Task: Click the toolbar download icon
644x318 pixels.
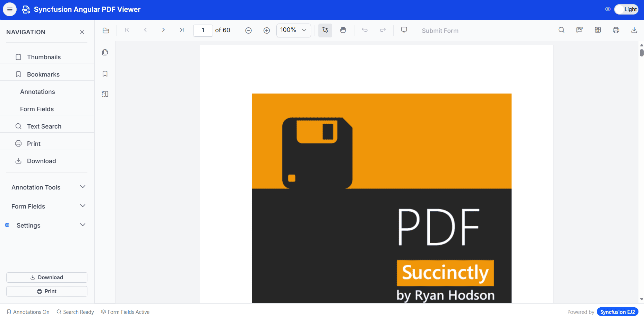Action: pos(634,30)
